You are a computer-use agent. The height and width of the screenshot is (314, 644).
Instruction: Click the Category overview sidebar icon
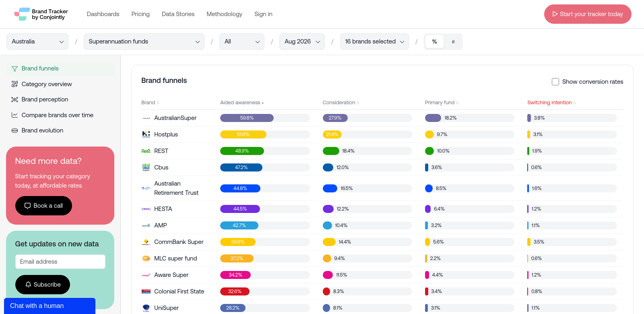(x=15, y=84)
